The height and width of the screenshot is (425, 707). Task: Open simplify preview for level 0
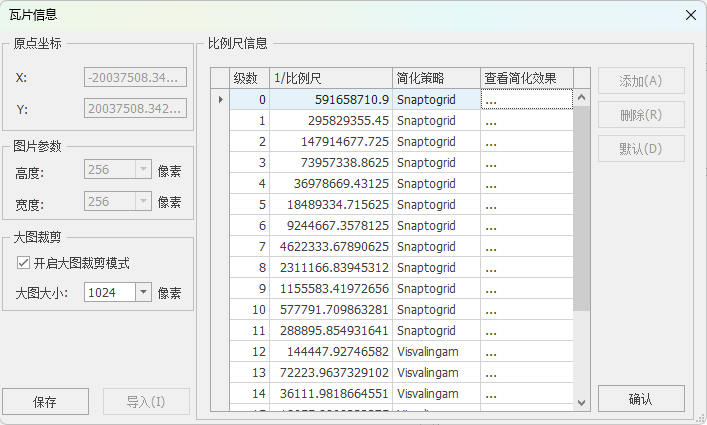526,100
